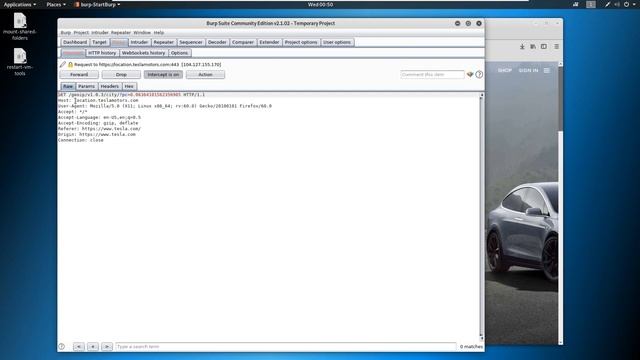Image resolution: width=640 pixels, height=360 pixels.
Task: Switch to the Comparer tab
Action: 243,42
